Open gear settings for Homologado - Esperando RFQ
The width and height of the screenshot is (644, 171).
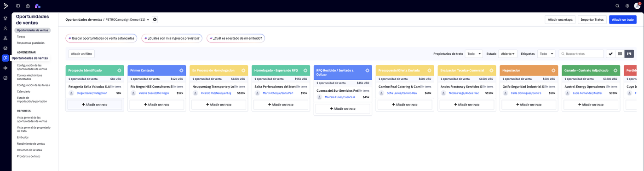tap(305, 71)
